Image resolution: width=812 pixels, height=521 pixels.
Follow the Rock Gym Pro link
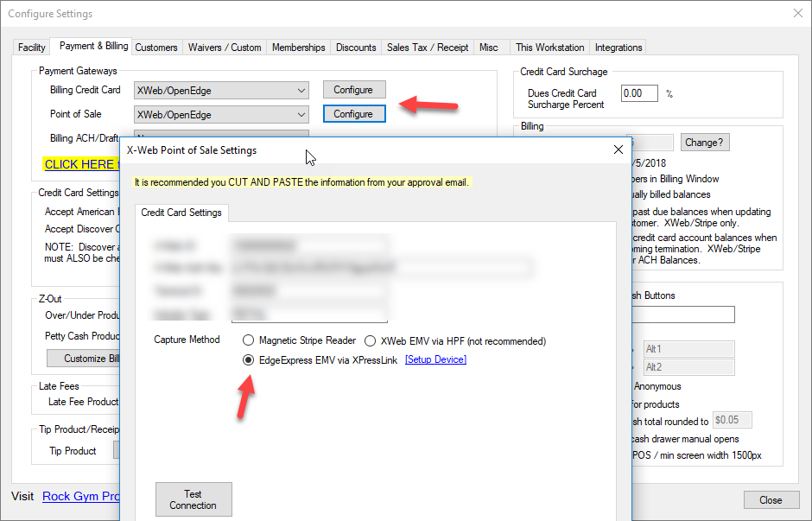click(81, 496)
